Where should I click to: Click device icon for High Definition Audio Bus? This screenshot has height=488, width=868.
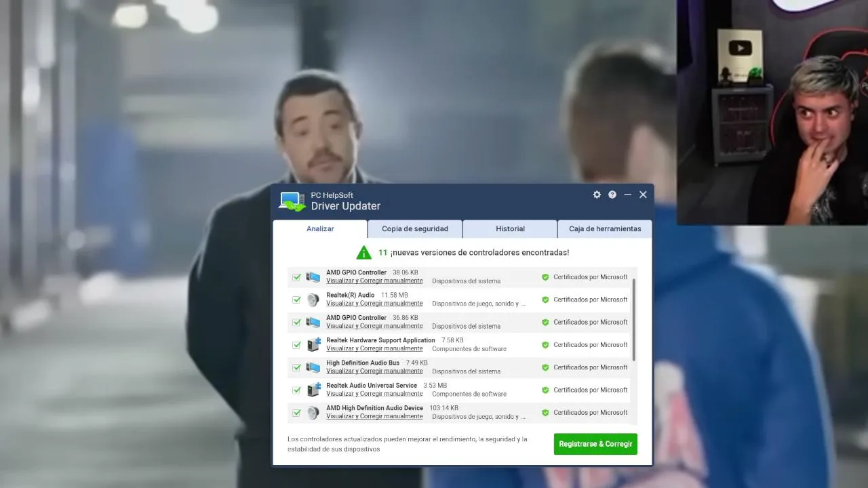tap(313, 367)
